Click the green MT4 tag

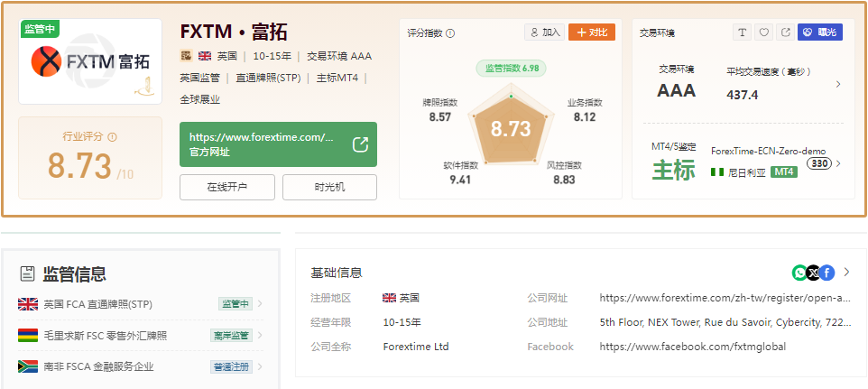784,172
